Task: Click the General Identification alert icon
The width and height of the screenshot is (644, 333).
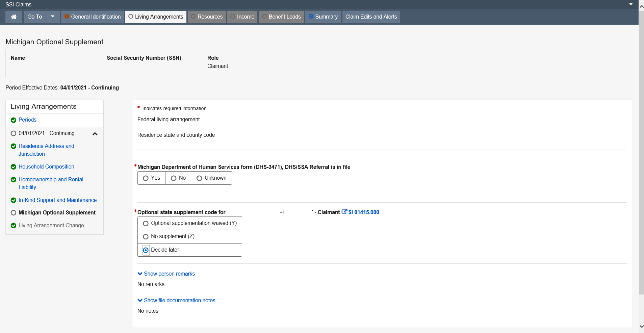Action: tap(67, 17)
